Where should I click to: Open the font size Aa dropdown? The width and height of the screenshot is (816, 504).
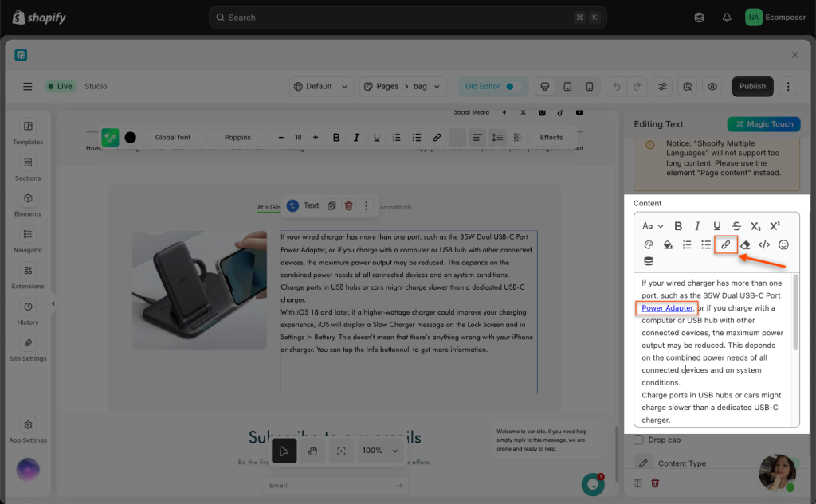click(653, 226)
